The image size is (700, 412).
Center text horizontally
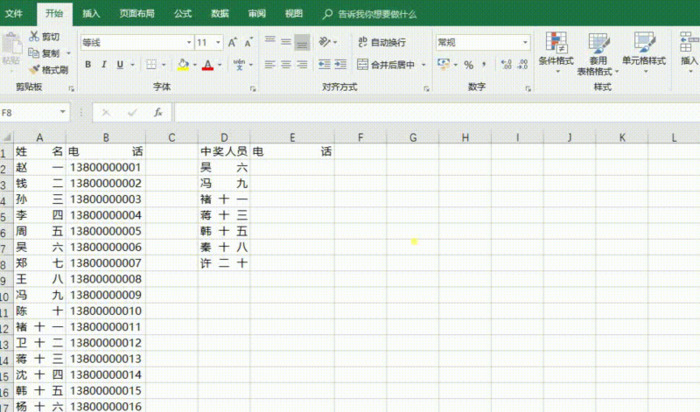[286, 64]
